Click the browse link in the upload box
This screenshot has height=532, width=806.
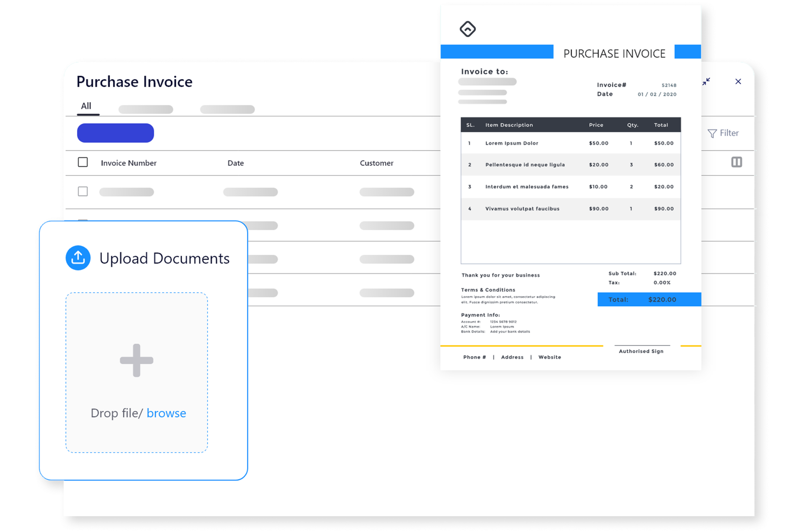tap(166, 413)
